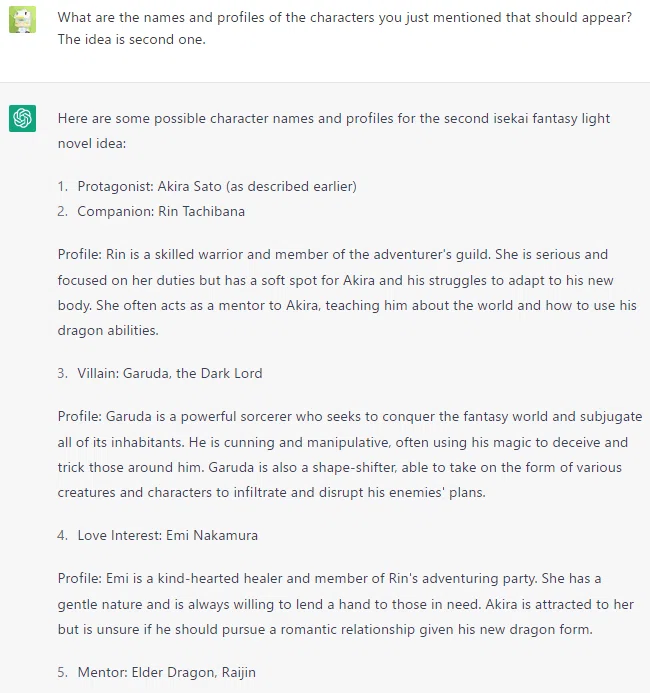The image size is (650, 693).
Task: Click the 'The idea is second one' line
Action: pos(132,39)
